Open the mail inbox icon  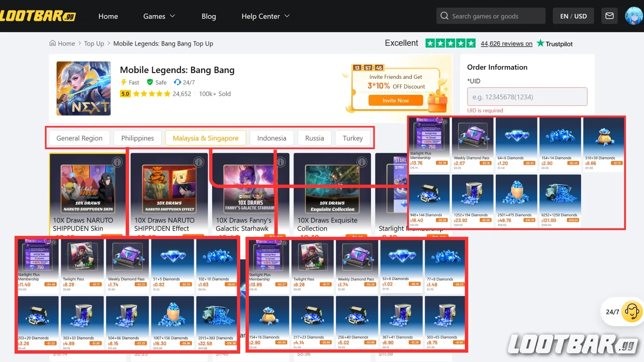pyautogui.click(x=609, y=16)
